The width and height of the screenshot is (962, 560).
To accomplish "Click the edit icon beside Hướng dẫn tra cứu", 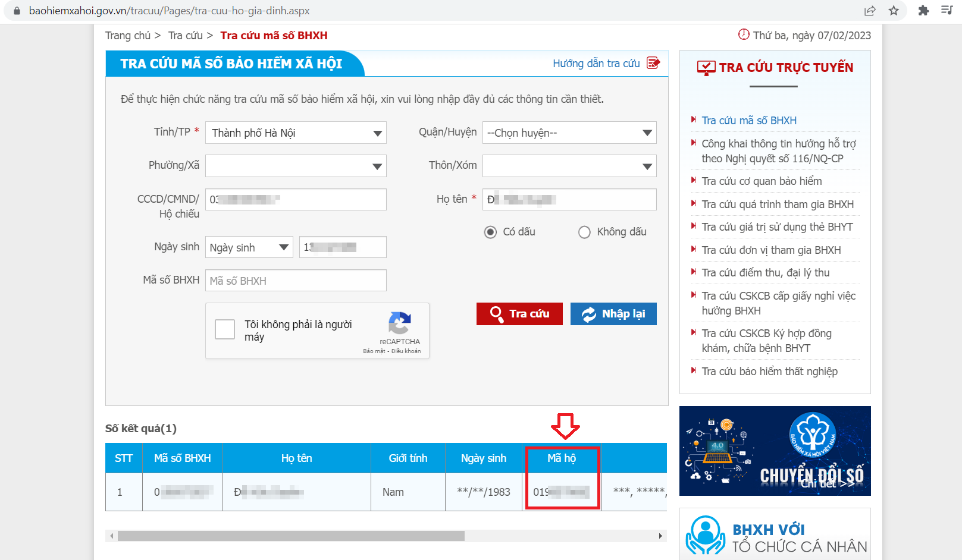I will (x=653, y=63).
